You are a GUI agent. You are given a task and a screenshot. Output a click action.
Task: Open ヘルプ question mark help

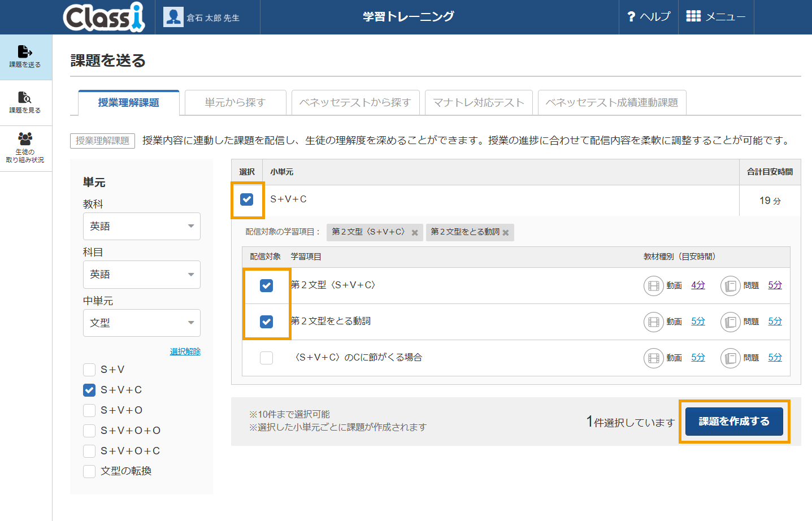pos(649,17)
